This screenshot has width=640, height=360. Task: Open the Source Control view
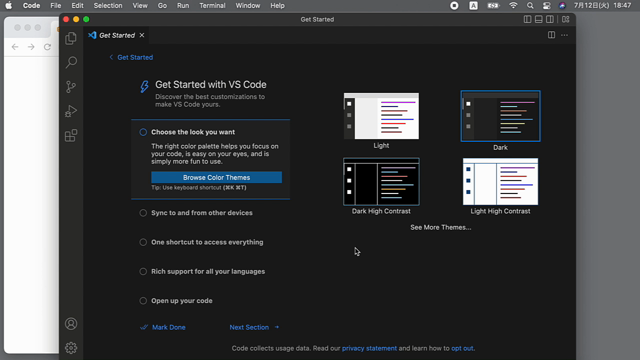[71, 87]
